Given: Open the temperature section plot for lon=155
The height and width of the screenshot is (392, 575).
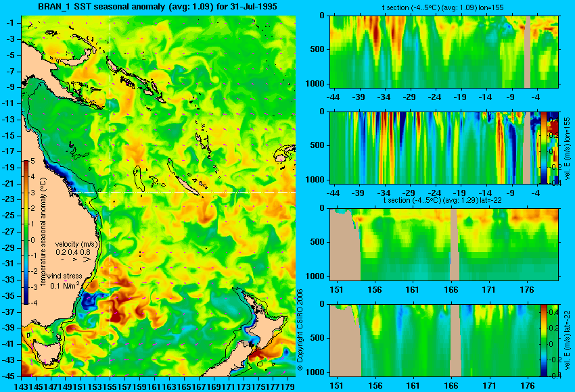Looking at the screenshot, I should click(444, 51).
